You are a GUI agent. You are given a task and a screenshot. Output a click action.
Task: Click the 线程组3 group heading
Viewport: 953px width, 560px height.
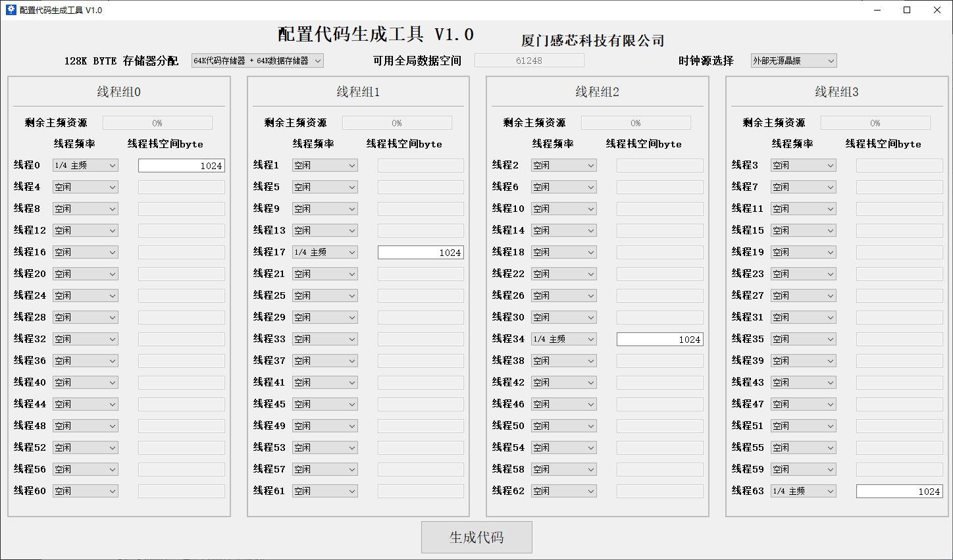[837, 92]
